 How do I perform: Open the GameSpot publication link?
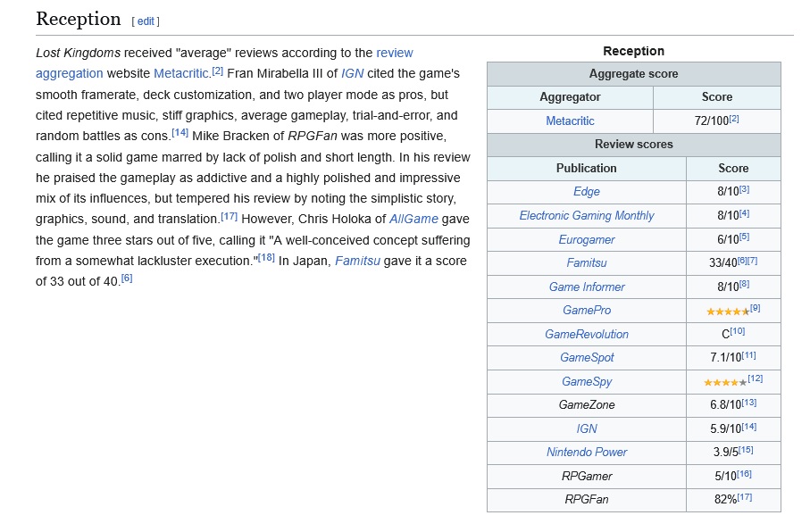(587, 357)
